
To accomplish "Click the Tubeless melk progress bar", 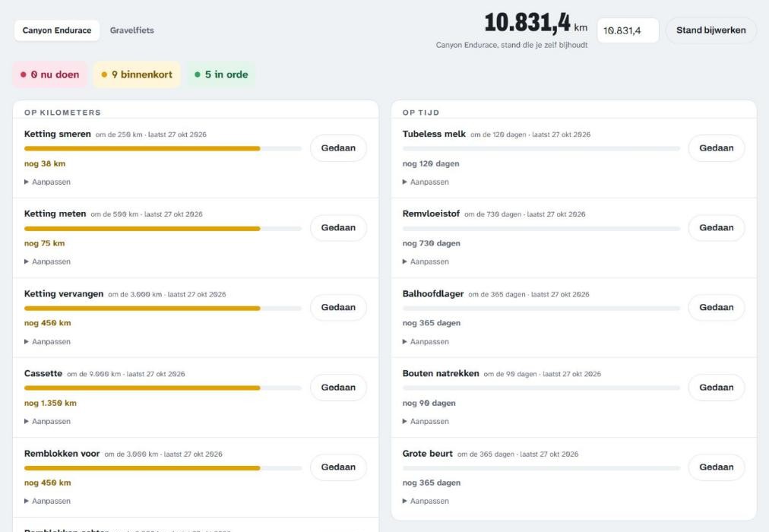I will tap(541, 148).
